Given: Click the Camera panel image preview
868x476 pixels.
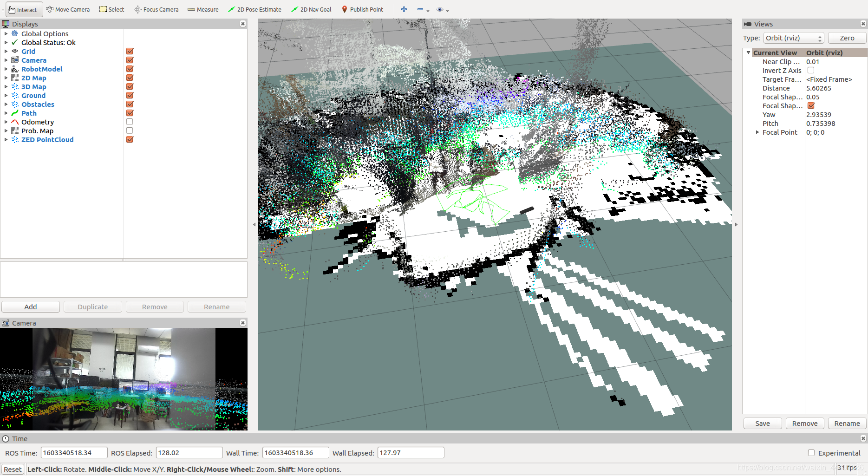Looking at the screenshot, I should coord(124,379).
